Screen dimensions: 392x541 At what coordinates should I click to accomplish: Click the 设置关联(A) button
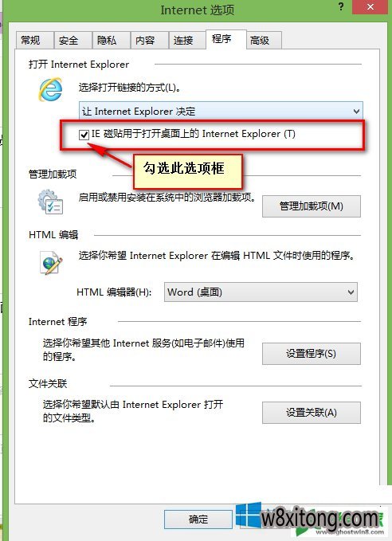click(x=312, y=412)
